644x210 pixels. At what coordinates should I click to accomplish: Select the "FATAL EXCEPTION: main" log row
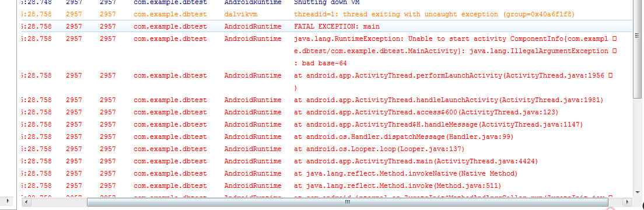[327, 26]
